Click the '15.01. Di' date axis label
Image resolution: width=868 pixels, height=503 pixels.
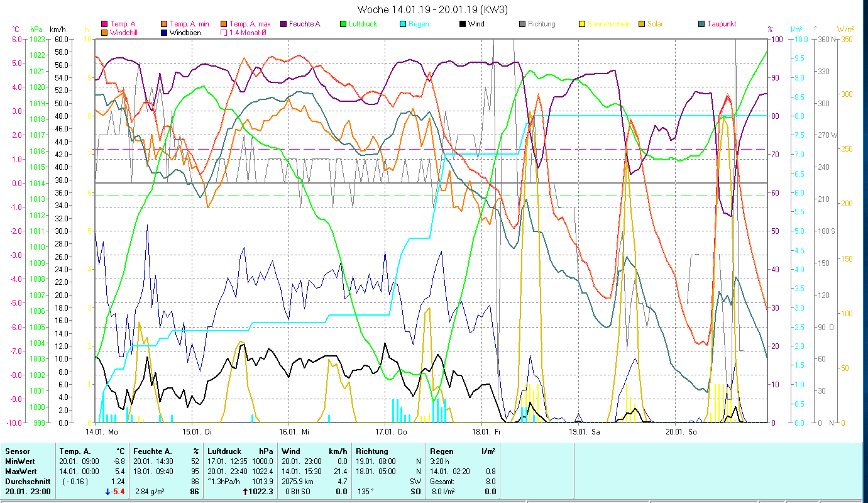click(198, 432)
